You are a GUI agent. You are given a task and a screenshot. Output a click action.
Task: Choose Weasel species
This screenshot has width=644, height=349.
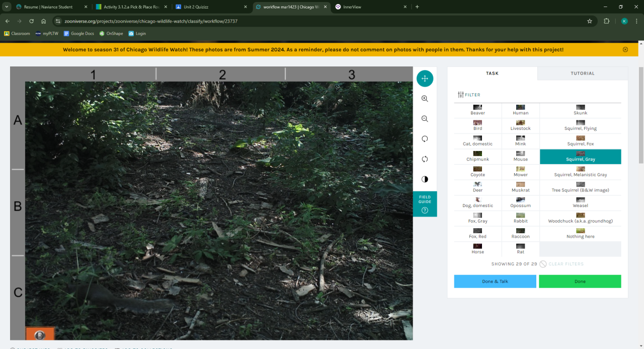580,203
